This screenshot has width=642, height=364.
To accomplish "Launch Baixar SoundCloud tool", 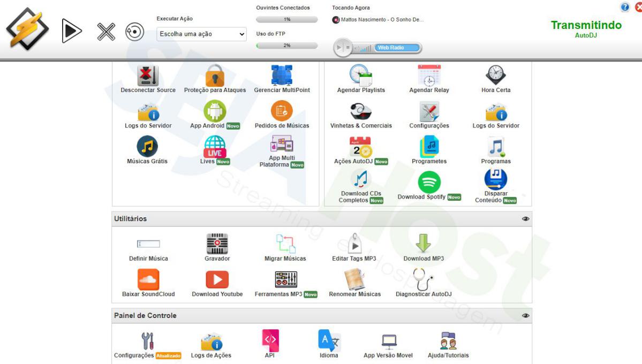I will (x=148, y=280).
